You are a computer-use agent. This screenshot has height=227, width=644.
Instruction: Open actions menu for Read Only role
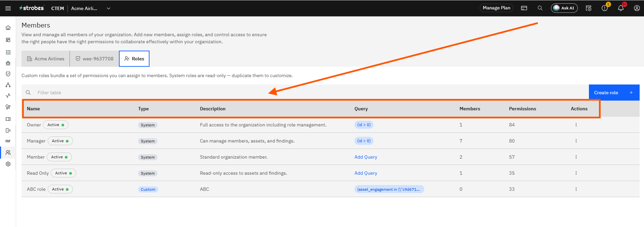pos(576,173)
